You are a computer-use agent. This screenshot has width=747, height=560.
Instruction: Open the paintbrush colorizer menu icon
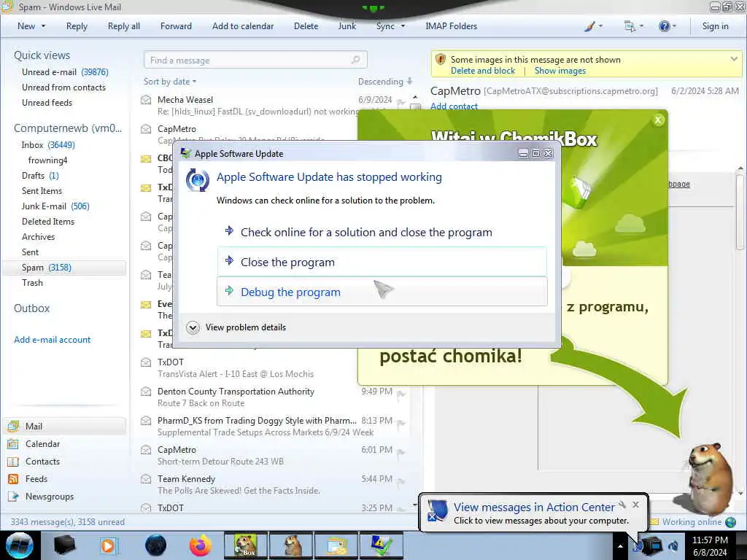point(589,26)
